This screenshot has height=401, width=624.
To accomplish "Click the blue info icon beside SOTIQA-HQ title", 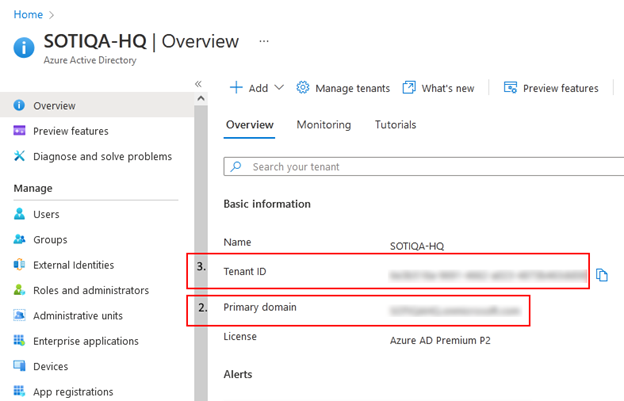I will (24, 48).
